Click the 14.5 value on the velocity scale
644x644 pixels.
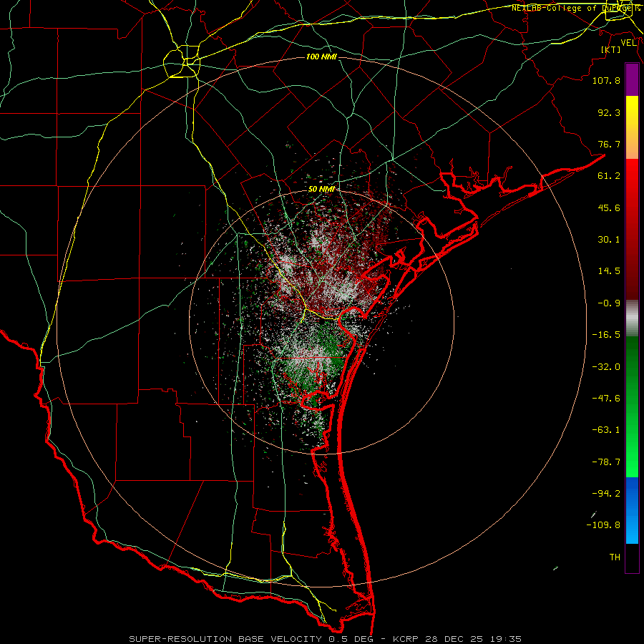[609, 271]
